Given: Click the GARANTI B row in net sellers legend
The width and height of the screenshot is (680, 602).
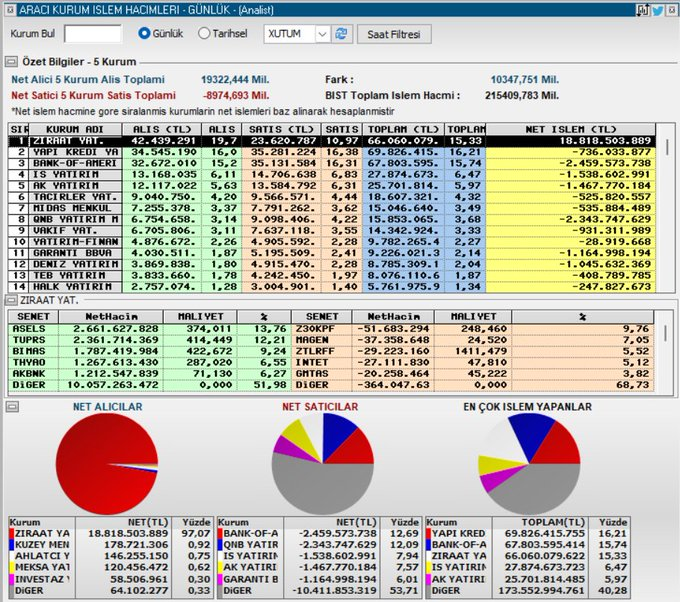Looking at the screenshot, I should [319, 579].
